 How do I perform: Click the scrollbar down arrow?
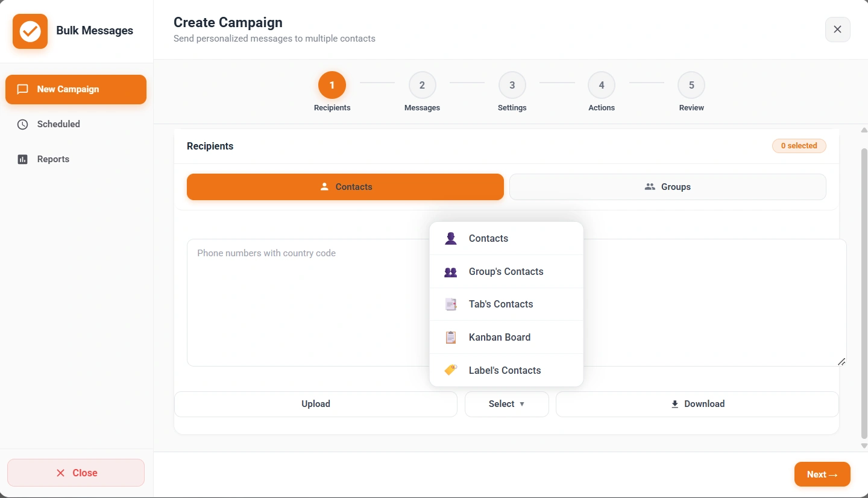point(864,446)
